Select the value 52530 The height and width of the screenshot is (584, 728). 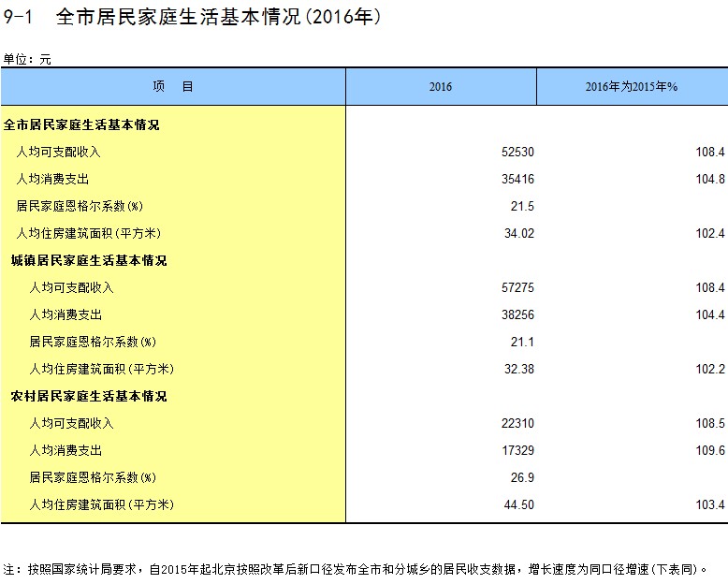(x=517, y=153)
